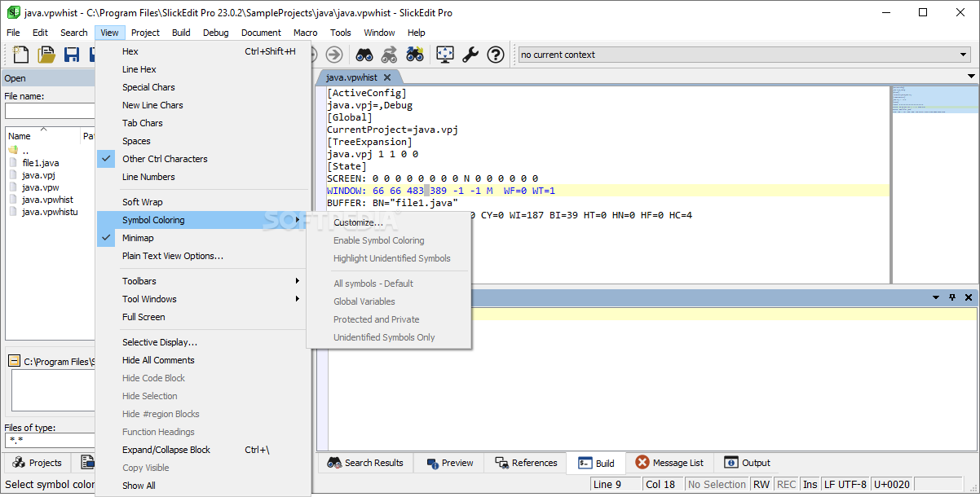Click the Build tab terminal icon

coord(585,463)
